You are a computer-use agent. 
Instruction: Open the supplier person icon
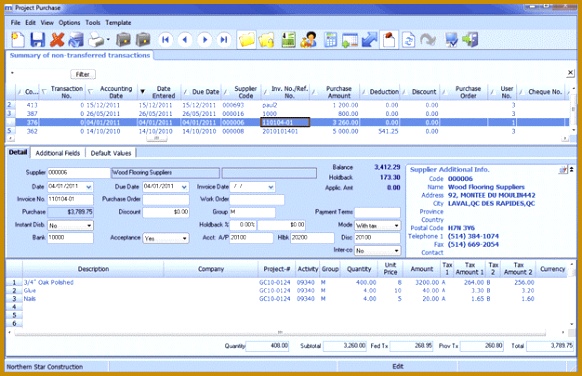coord(309,40)
